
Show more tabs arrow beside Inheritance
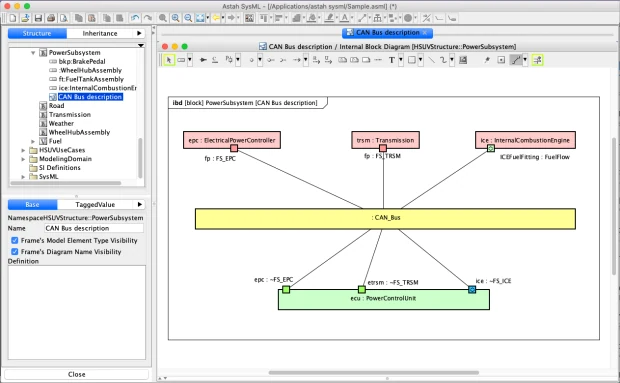[x=139, y=33]
